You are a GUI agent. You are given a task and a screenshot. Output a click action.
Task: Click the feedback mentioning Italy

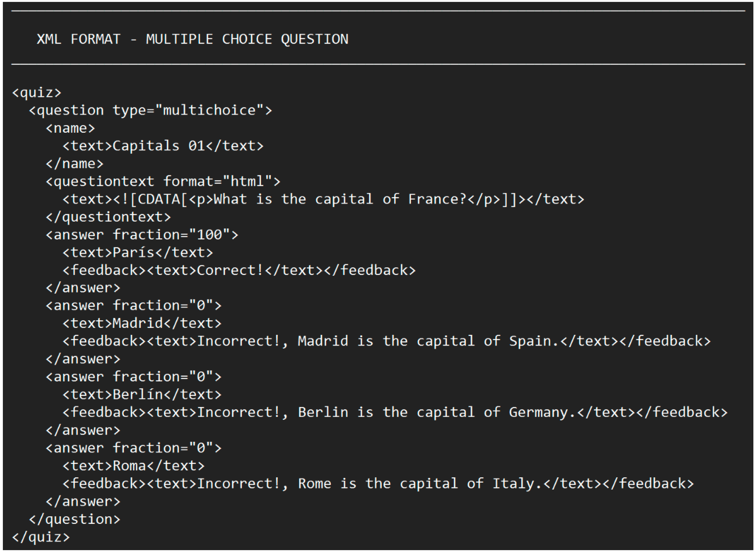[x=378, y=484]
